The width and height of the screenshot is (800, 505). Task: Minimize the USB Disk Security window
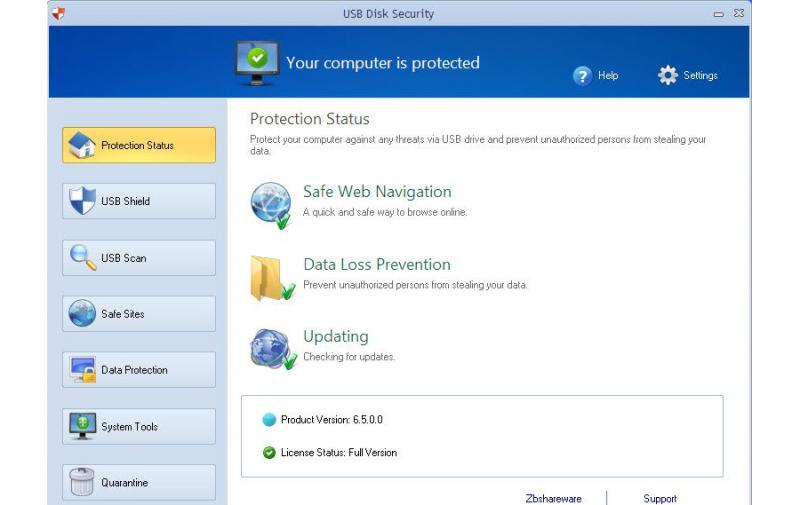[718, 14]
